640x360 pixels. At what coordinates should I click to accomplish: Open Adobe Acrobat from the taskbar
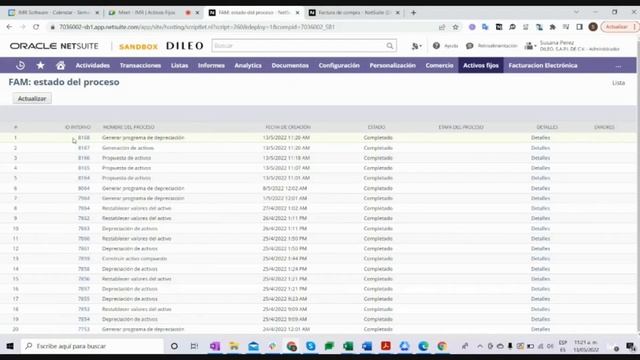coord(386,346)
